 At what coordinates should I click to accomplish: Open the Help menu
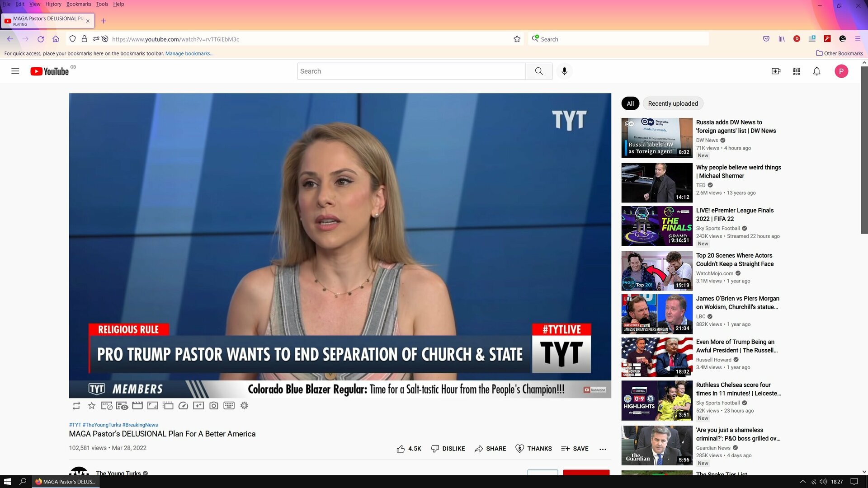[x=118, y=4]
